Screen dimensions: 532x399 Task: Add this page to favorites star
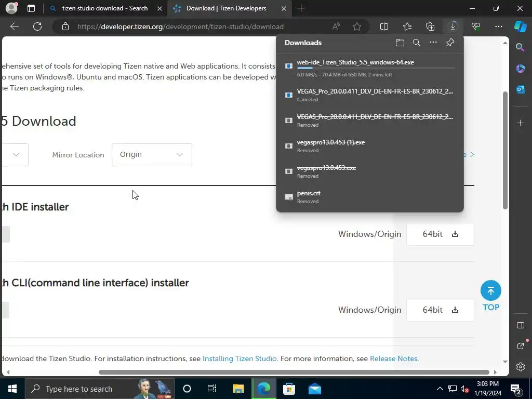click(356, 26)
